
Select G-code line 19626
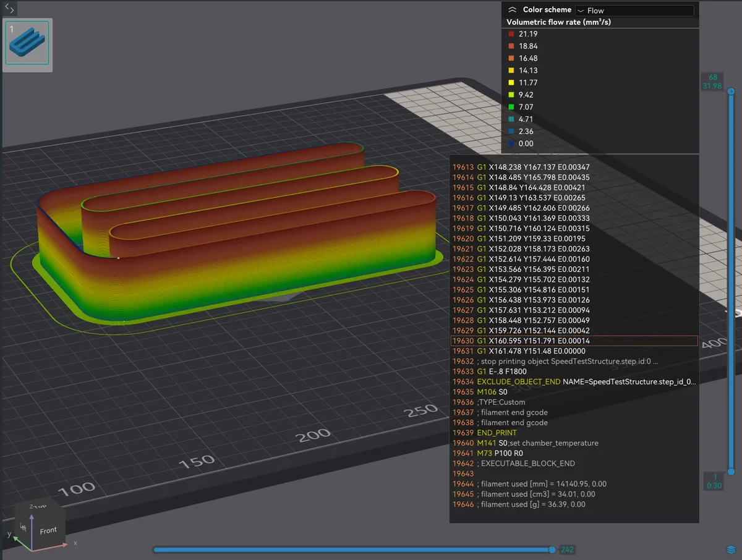(574, 300)
